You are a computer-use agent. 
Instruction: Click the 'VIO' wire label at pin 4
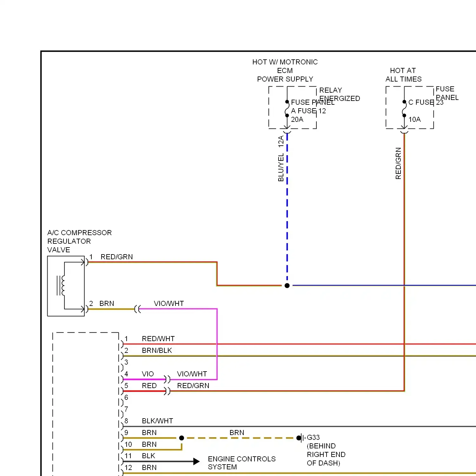pos(148,374)
